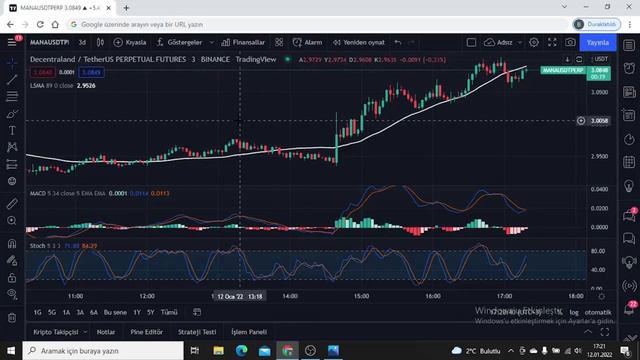Toggle hide all drawings eye icon
This screenshot has width=640, height=360.
pos(12,294)
